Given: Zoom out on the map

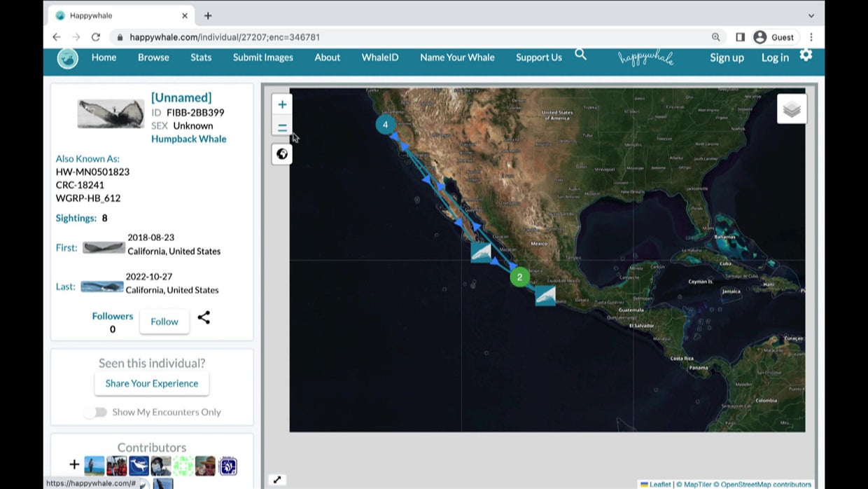Looking at the screenshot, I should click(x=282, y=127).
